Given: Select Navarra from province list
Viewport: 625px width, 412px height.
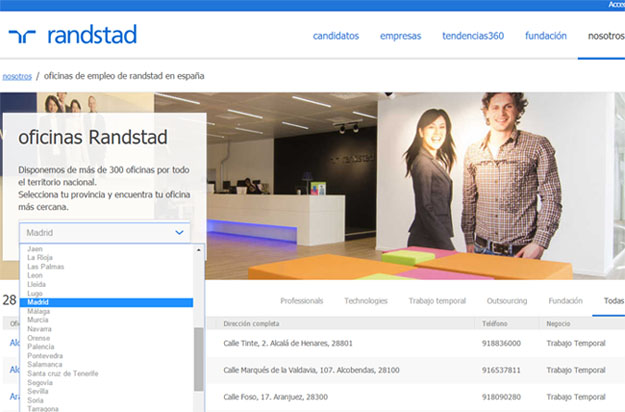Looking at the screenshot, I should [x=39, y=329].
